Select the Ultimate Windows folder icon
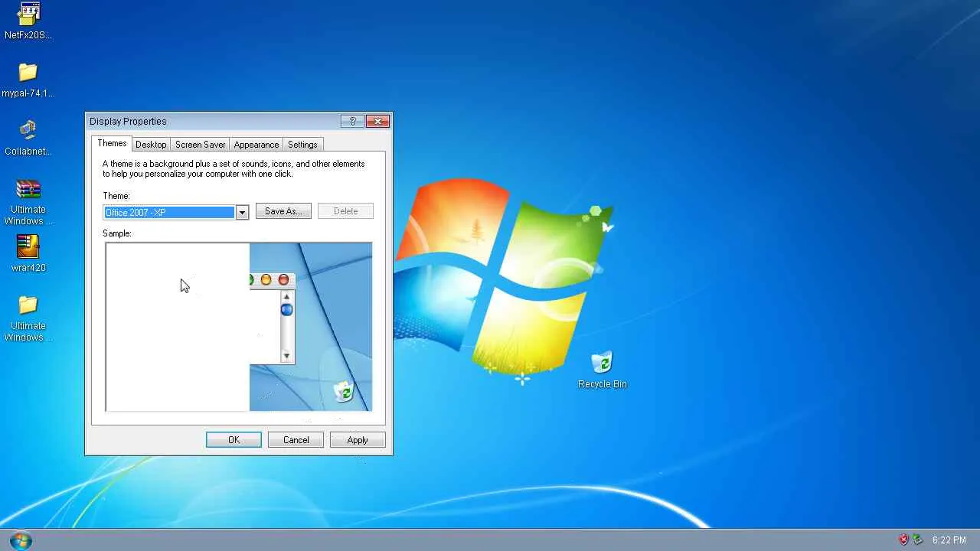 tap(28, 318)
